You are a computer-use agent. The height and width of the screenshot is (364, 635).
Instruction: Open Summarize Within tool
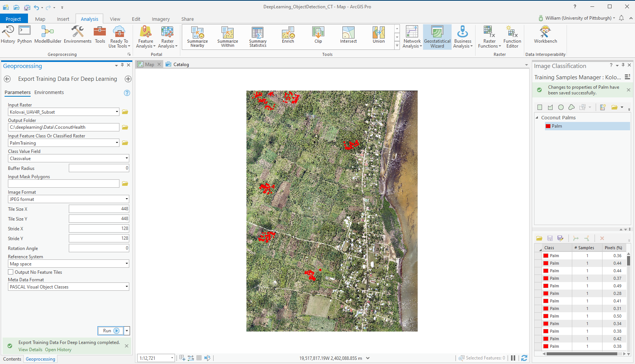coord(228,37)
